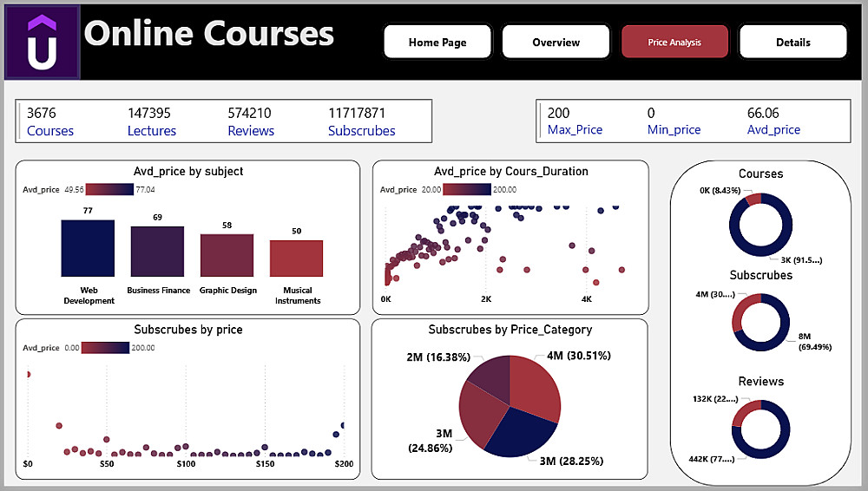
Task: Select the Max_Price card label
Action: (x=575, y=130)
